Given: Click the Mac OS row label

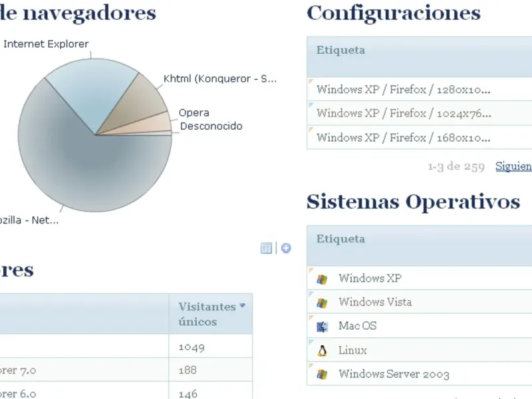Looking at the screenshot, I should [x=358, y=326].
